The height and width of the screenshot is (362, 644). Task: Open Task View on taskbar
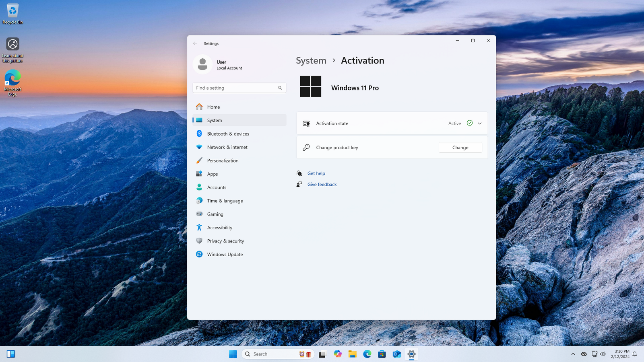tap(322, 354)
